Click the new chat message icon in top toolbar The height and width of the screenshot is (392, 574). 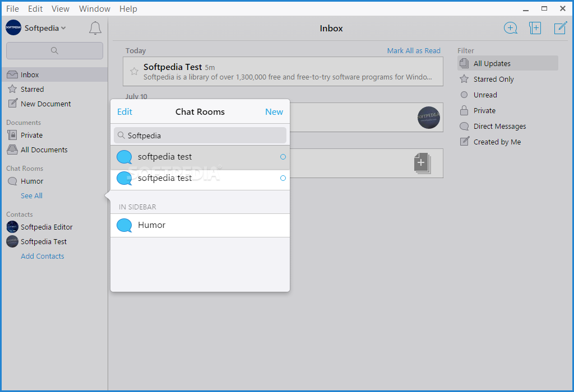pyautogui.click(x=510, y=28)
